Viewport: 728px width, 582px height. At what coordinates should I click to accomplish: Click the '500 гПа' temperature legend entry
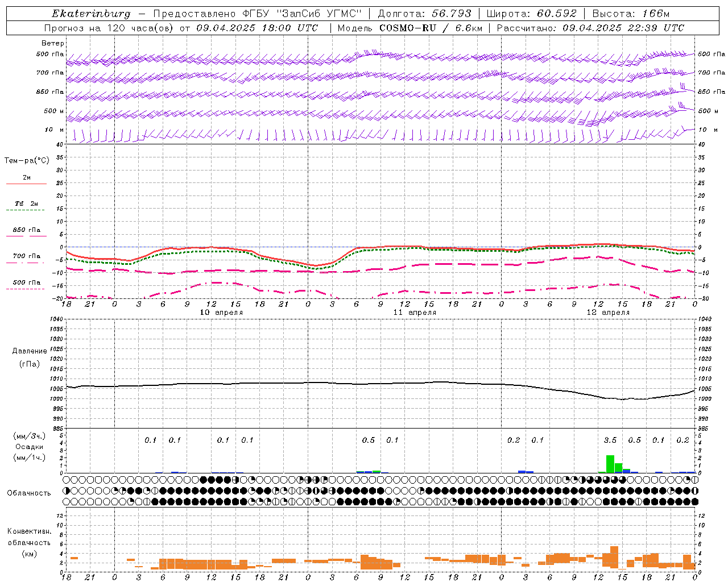(27, 282)
